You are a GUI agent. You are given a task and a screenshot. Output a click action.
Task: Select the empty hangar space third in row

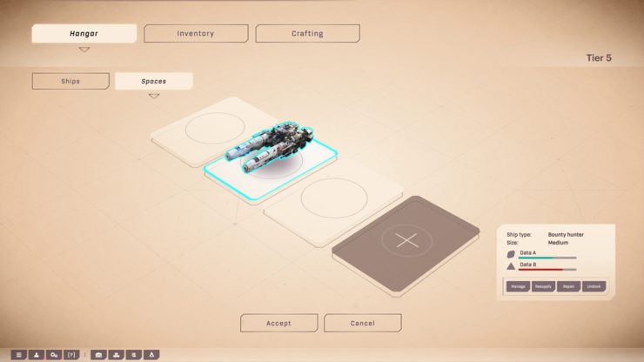[x=333, y=200]
